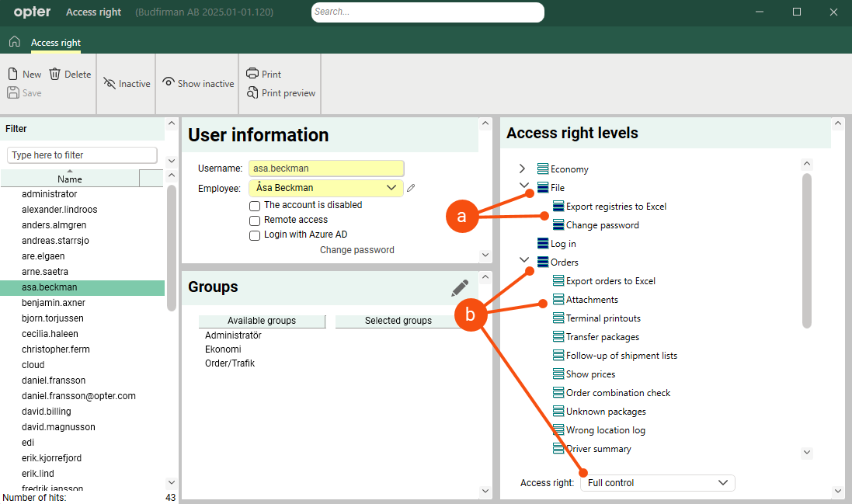The image size is (852, 504).
Task: Go to the Home icon tab
Action: pos(14,42)
